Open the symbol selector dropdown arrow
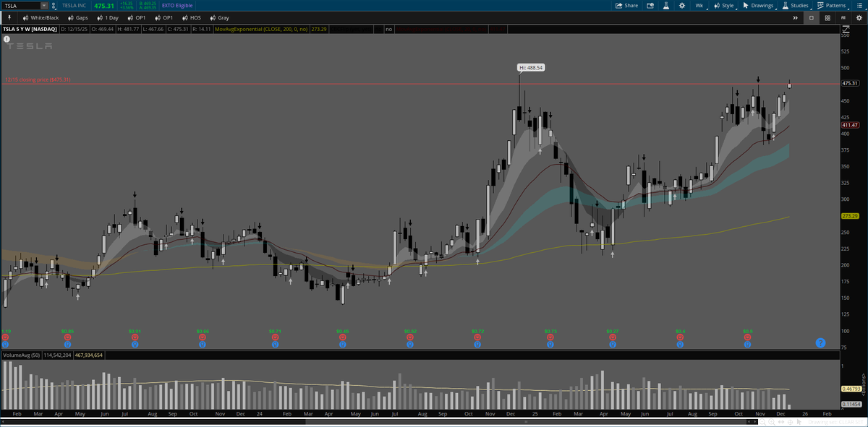The width and height of the screenshot is (868, 427). [x=44, y=5]
